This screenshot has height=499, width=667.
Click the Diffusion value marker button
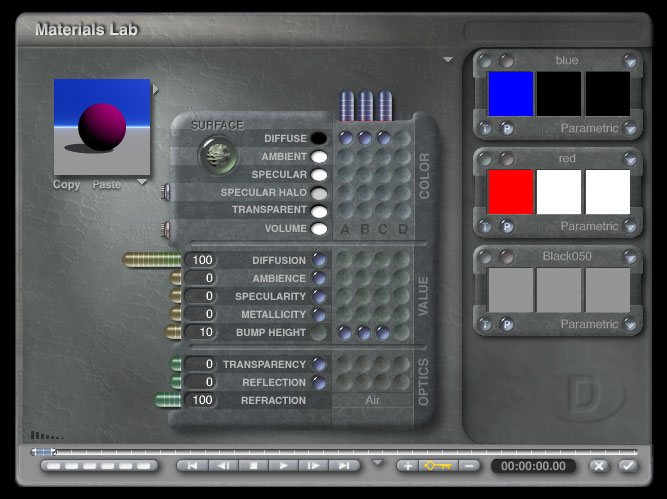(x=319, y=259)
